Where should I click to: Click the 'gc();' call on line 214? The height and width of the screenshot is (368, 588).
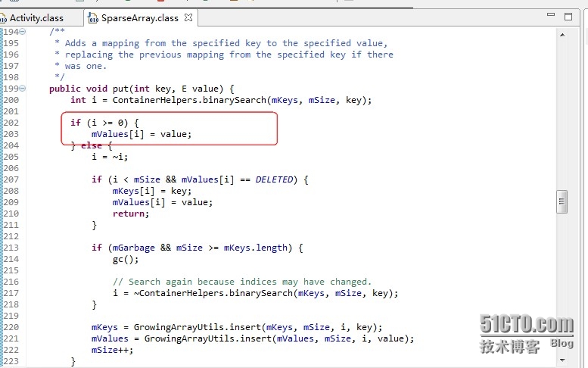[x=126, y=259]
